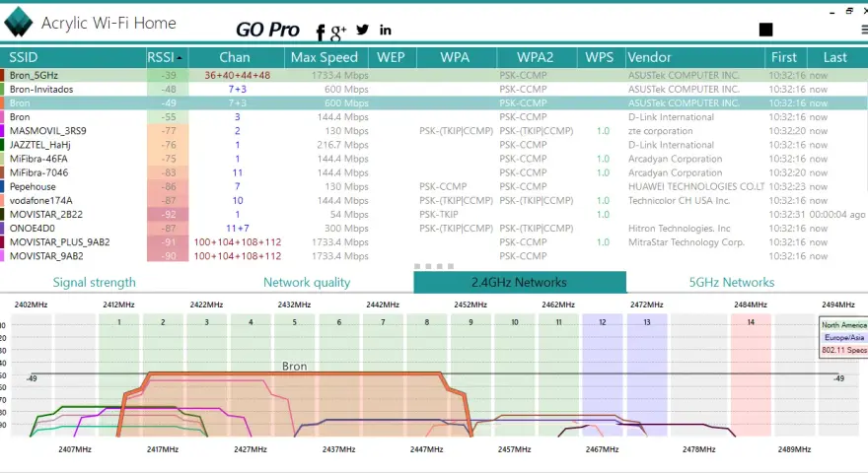The width and height of the screenshot is (868, 473).
Task: Click the MASMOVIL_3RS9 color swatch
Action: click(x=2, y=131)
